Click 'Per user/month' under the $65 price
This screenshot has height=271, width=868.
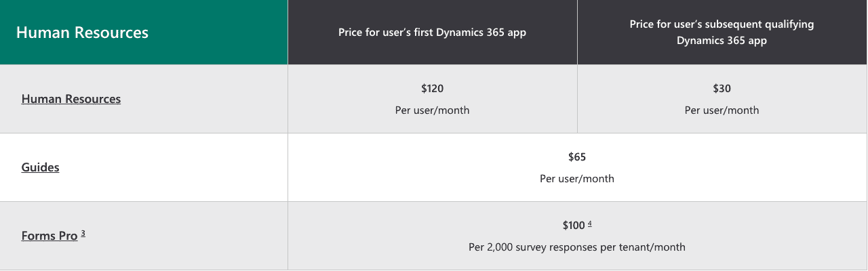[577, 179]
